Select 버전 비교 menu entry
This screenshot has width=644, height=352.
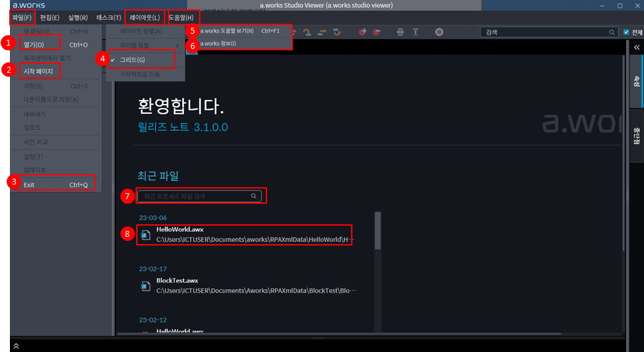pos(56,142)
